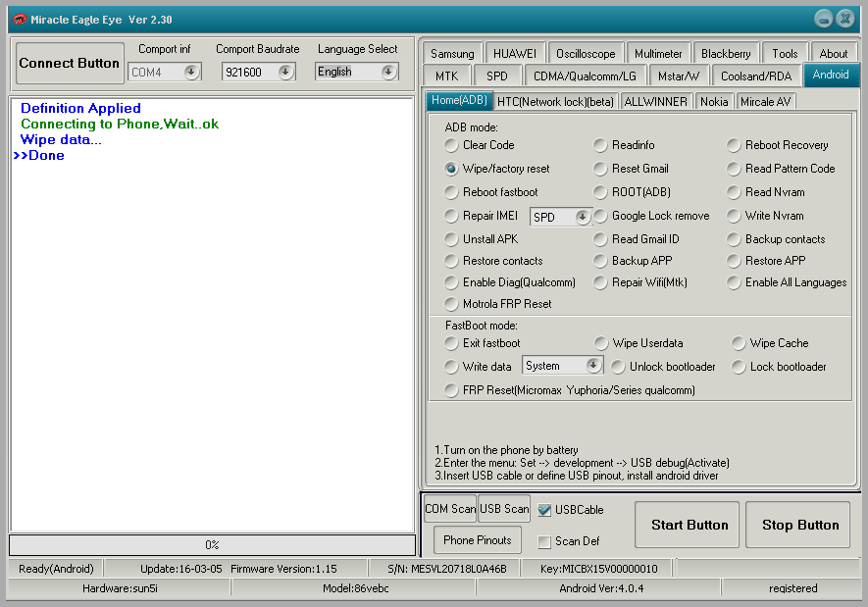Select the Home(ADB) sub-tab
This screenshot has width=868, height=607.
click(x=459, y=100)
